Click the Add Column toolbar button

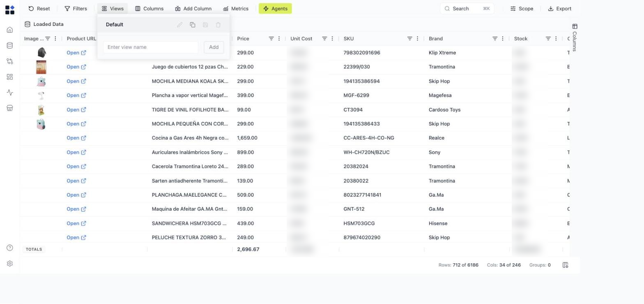[x=193, y=9]
